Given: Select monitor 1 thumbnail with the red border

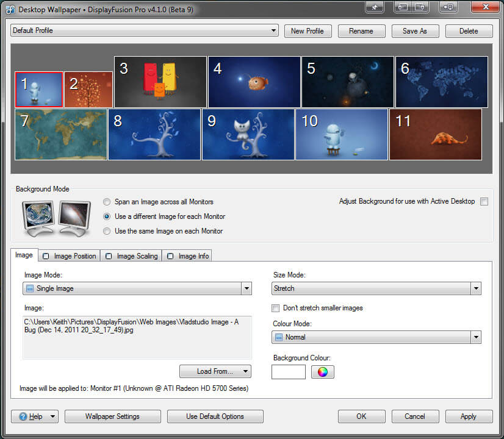Looking at the screenshot, I should [x=39, y=89].
